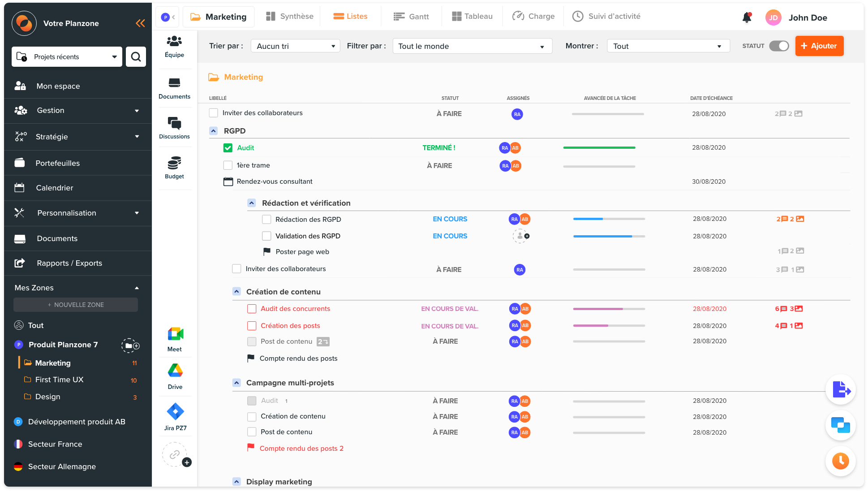Expand the Campagne multi-projets section

[236, 382]
